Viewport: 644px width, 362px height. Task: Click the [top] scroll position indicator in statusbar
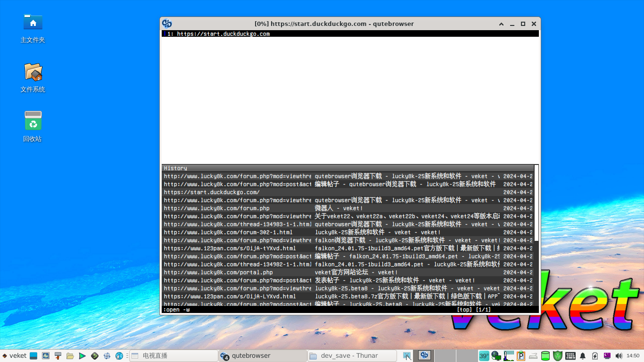[x=464, y=310]
